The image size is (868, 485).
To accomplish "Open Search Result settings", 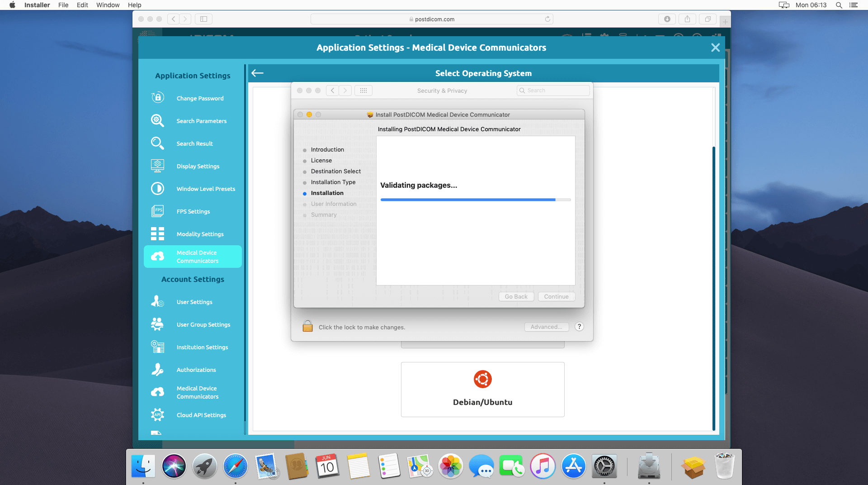I will tap(193, 143).
